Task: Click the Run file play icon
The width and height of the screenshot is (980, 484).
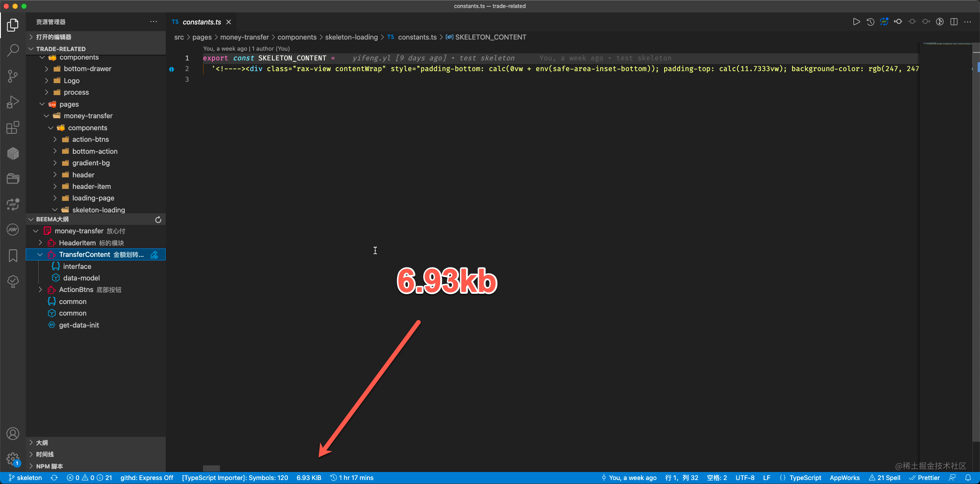Action: (x=857, y=22)
